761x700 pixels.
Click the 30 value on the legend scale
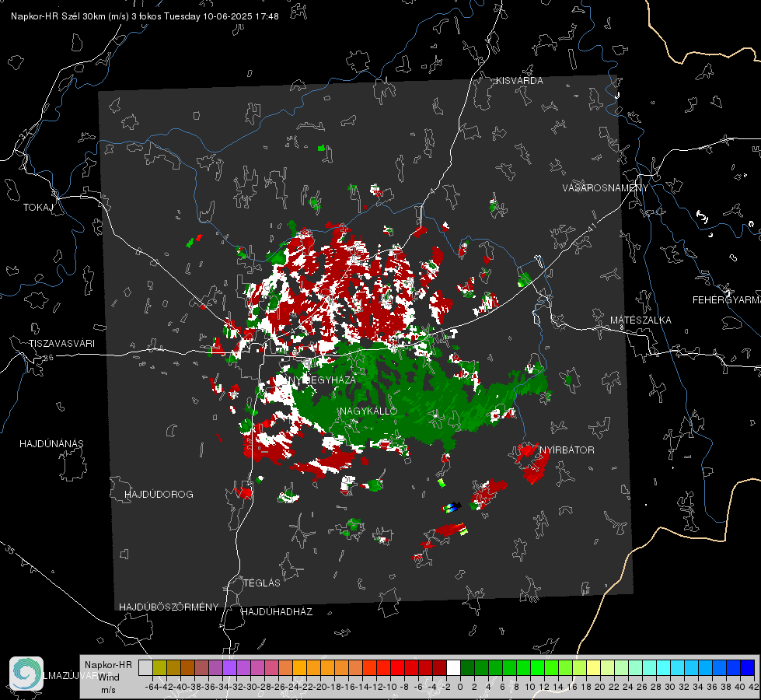669,687
